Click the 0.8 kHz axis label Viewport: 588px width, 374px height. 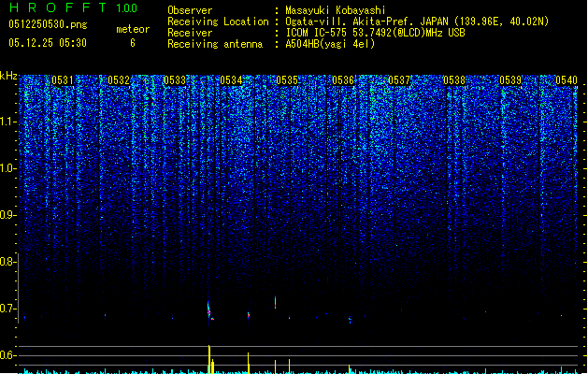point(7,262)
